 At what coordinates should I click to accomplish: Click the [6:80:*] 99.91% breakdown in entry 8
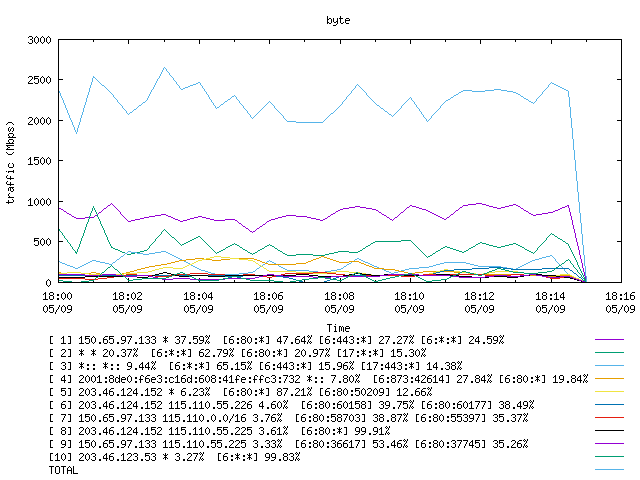(x=345, y=431)
